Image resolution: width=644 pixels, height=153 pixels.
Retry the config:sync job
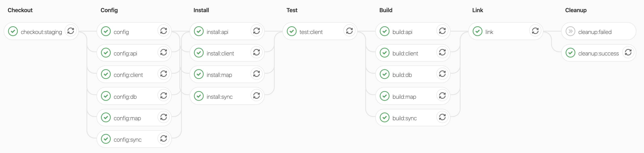[163, 138]
